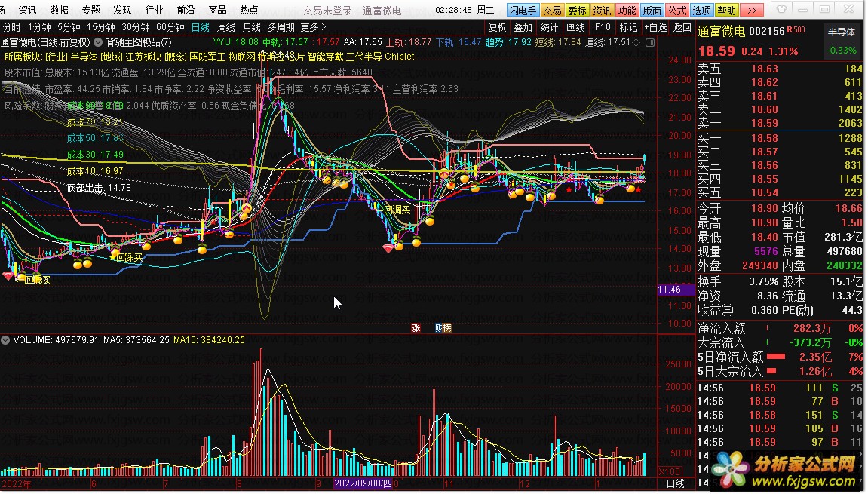Open the 热点 menu
Viewport: 868px width, 494px height.
(249, 10)
